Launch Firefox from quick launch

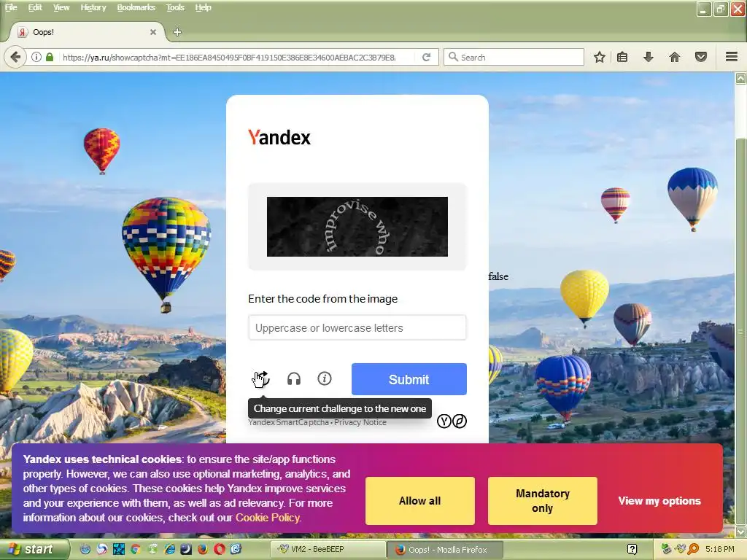click(203, 550)
